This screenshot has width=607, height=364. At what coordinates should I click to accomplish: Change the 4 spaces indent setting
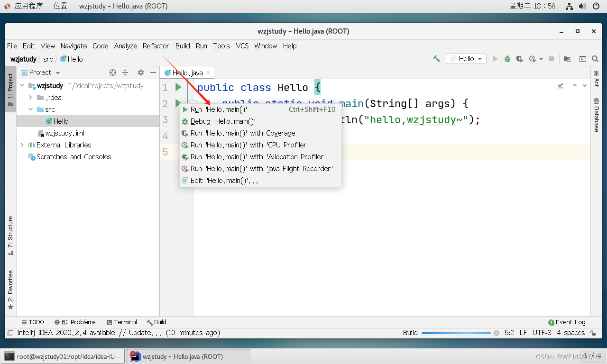(x=570, y=333)
